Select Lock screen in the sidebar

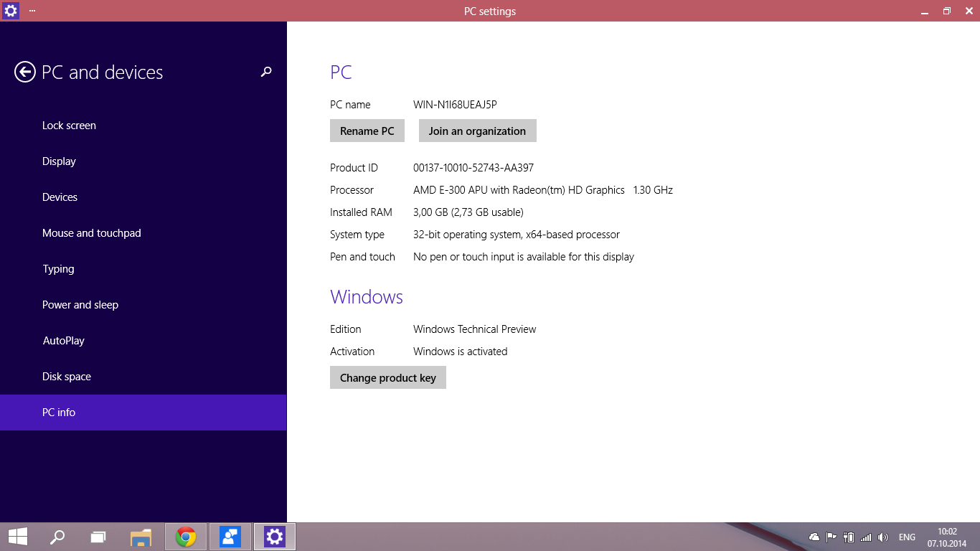[69, 126]
